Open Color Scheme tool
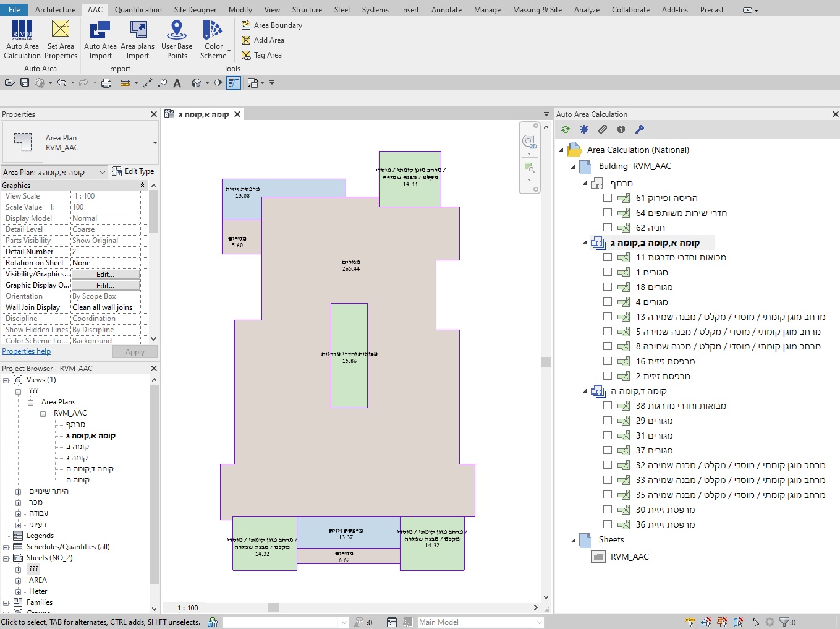This screenshot has height=629, width=840. coord(214,40)
